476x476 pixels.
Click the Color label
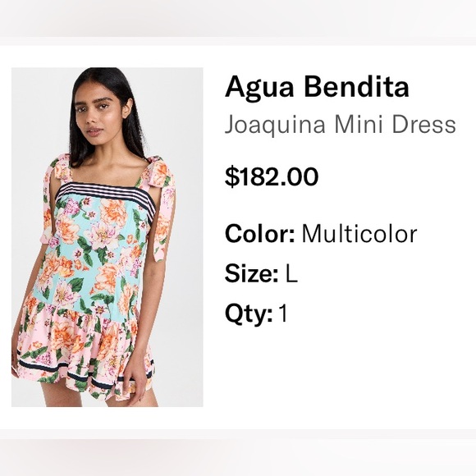click(260, 234)
